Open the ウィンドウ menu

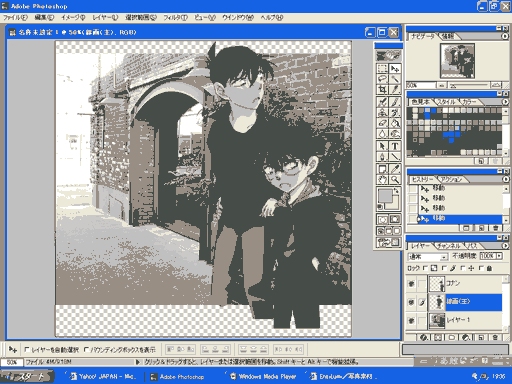(238, 18)
